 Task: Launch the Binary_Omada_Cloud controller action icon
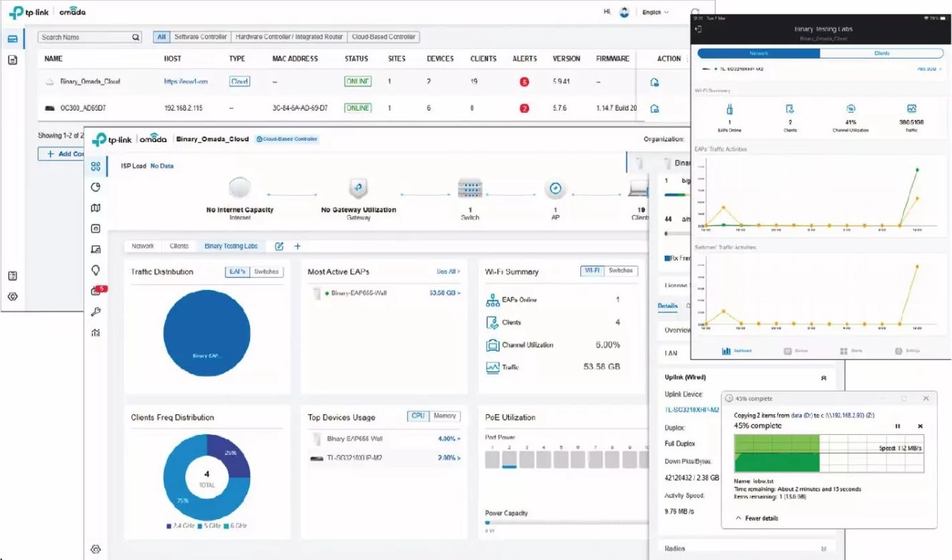point(654,82)
